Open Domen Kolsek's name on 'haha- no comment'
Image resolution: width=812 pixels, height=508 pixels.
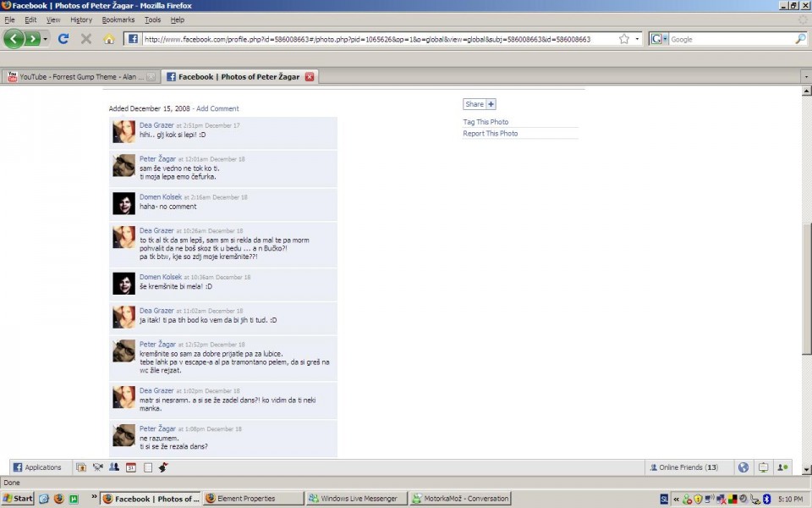click(x=161, y=197)
